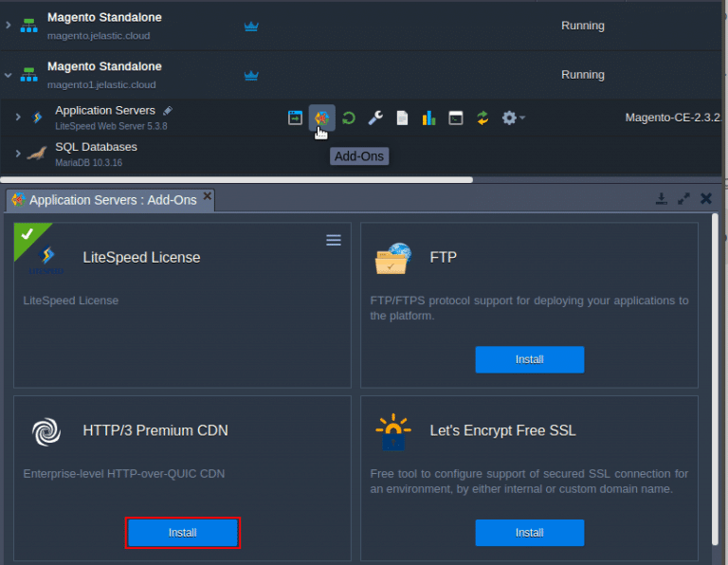
Task: Click environment topology icon for magento1.jelastic.cloud
Action: 28,74
